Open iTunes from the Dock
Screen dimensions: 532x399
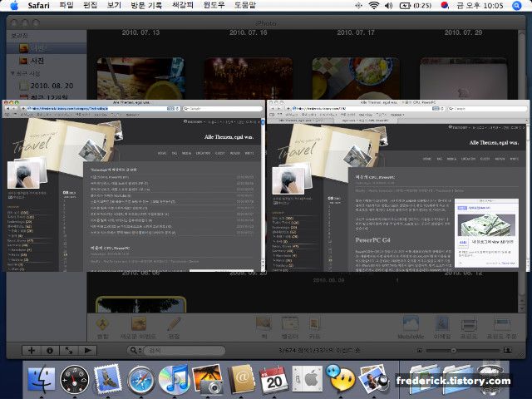[x=174, y=379]
